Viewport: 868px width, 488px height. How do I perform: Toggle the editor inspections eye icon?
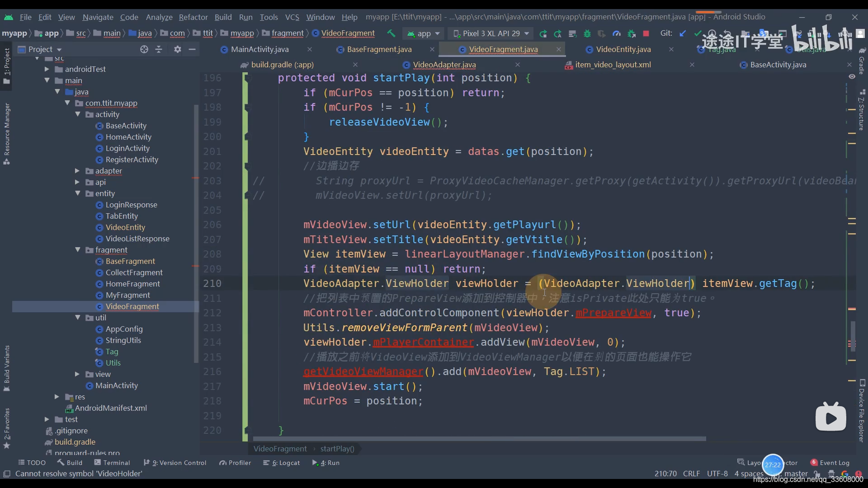[x=852, y=77]
